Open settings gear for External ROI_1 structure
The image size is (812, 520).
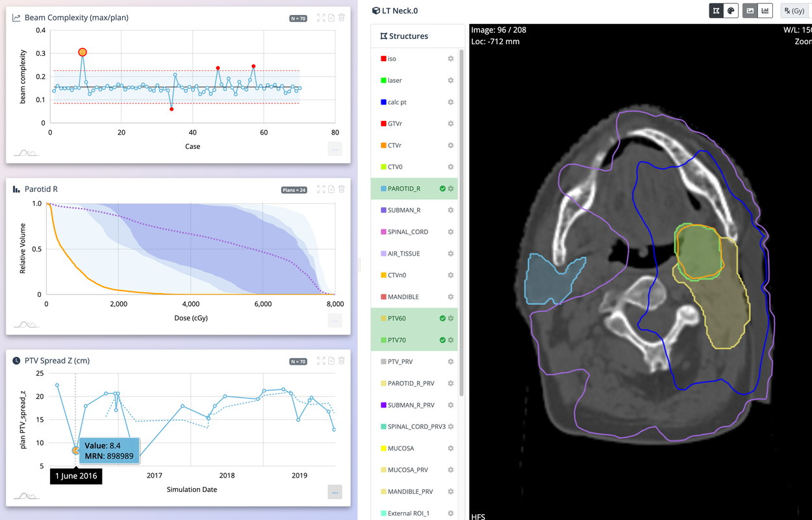click(451, 513)
